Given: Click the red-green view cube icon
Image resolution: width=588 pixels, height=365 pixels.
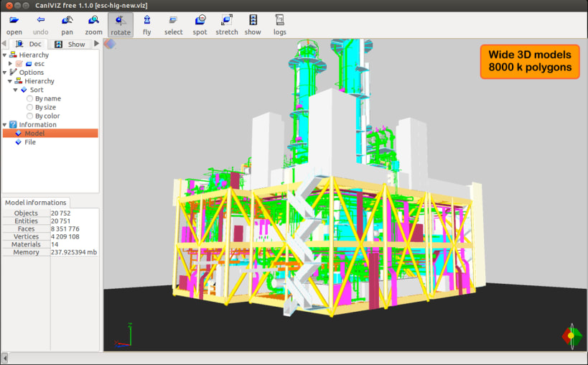Looking at the screenshot, I should pyautogui.click(x=571, y=336).
